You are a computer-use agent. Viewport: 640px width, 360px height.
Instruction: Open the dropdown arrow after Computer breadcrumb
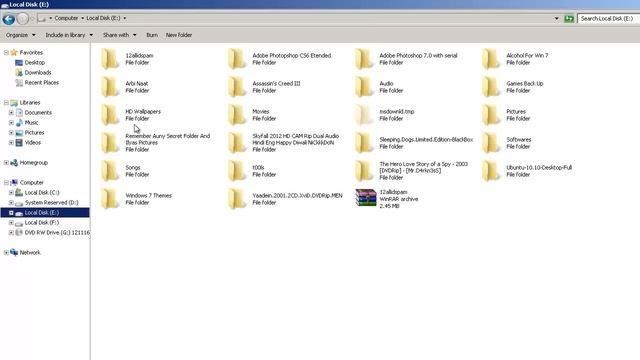tap(82, 18)
